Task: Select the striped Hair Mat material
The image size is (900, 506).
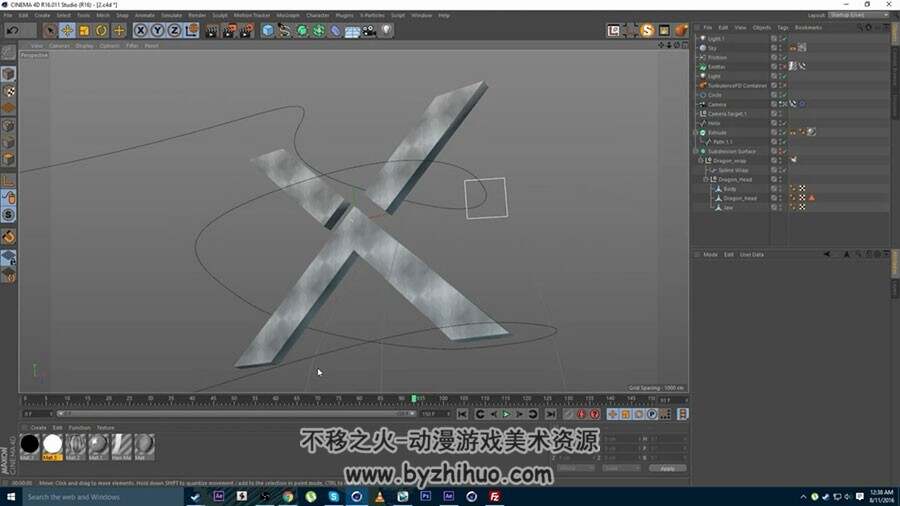Action: (x=121, y=445)
